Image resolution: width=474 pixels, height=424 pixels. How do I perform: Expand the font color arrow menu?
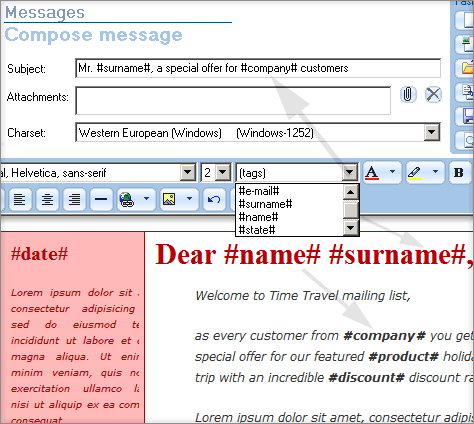pos(392,172)
